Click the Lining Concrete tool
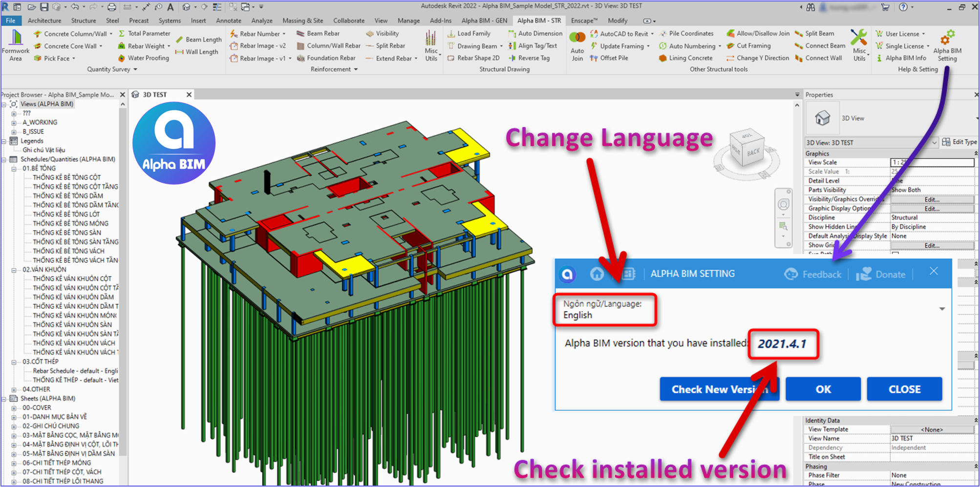 pos(685,58)
